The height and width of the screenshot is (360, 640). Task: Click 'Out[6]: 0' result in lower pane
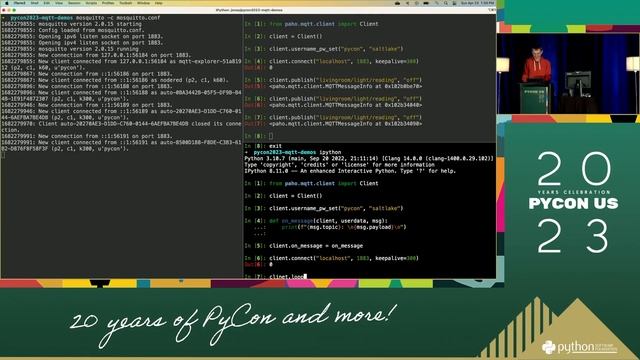259,264
